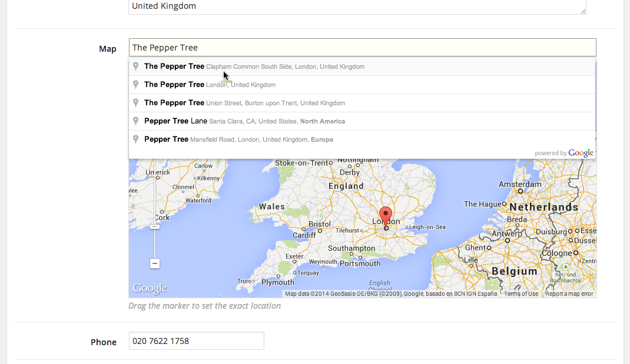Screen dimensions: 630x364
Task: Click the pin icon beside Mansfield Road suggestion
Action: [135, 139]
